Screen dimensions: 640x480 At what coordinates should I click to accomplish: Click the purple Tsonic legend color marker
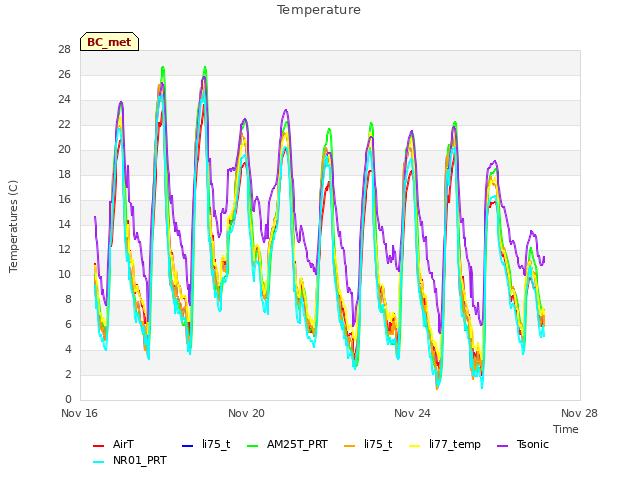502,446
